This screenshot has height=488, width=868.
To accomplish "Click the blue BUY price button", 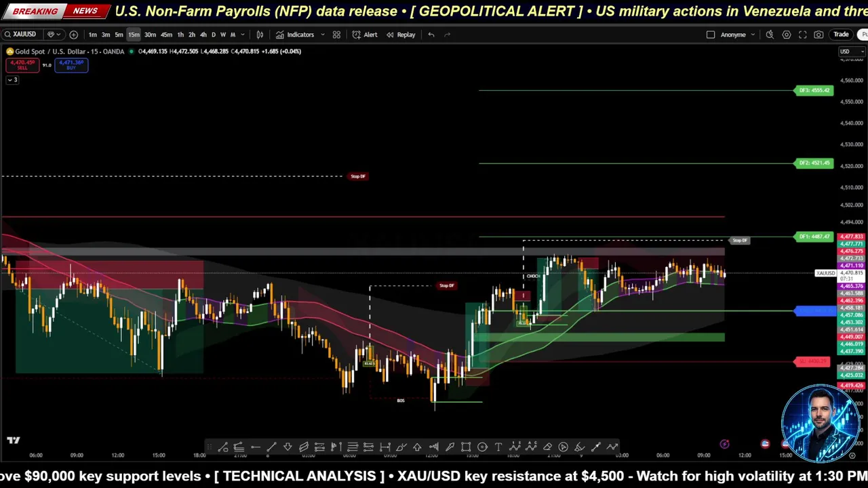I will click(71, 64).
